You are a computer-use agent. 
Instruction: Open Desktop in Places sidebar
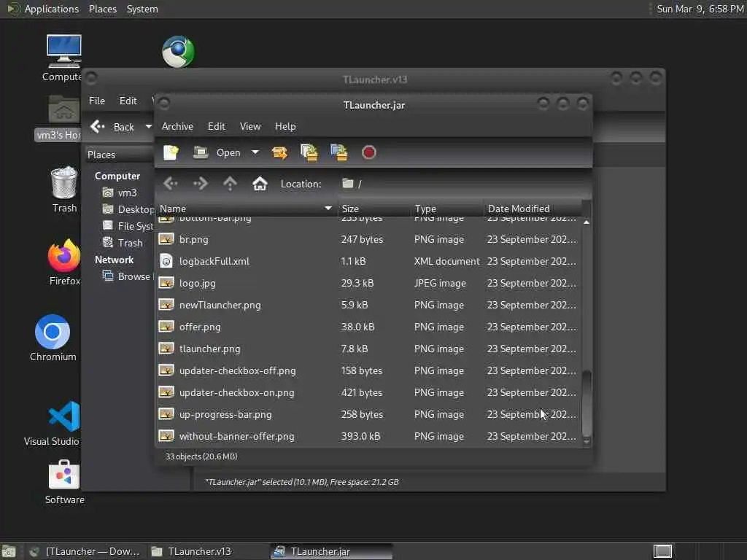pos(128,209)
